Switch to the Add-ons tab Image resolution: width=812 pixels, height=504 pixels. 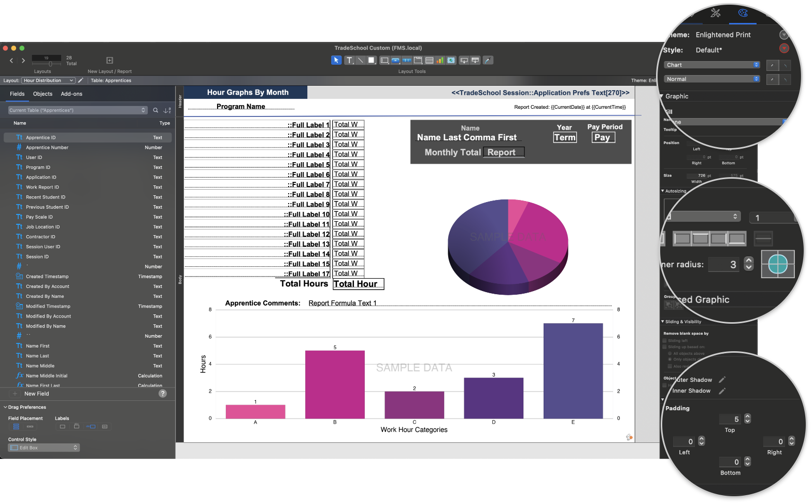(71, 94)
